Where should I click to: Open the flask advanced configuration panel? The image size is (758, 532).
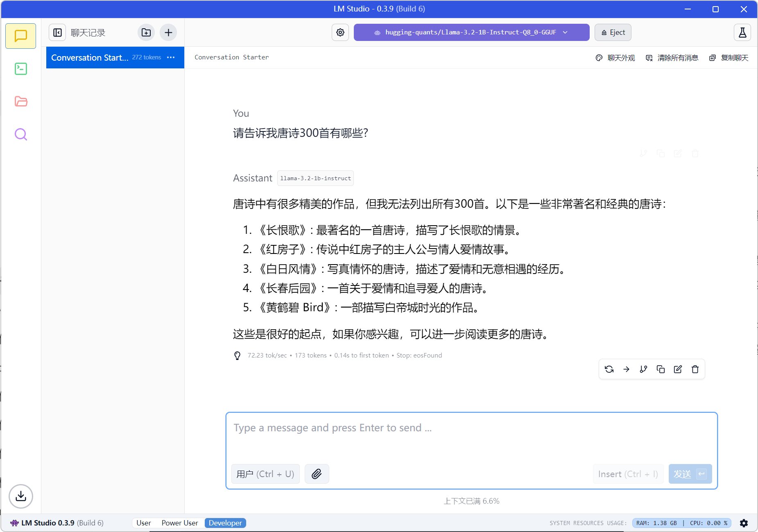742,32
